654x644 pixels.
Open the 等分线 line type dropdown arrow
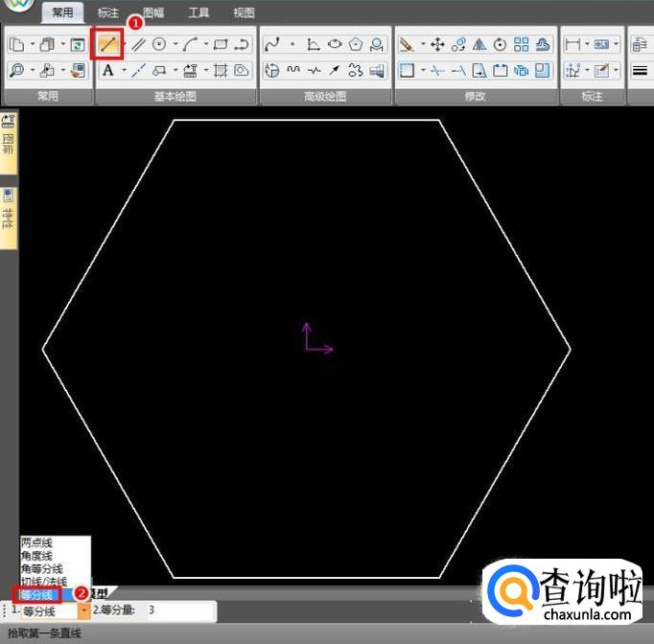pos(84,610)
